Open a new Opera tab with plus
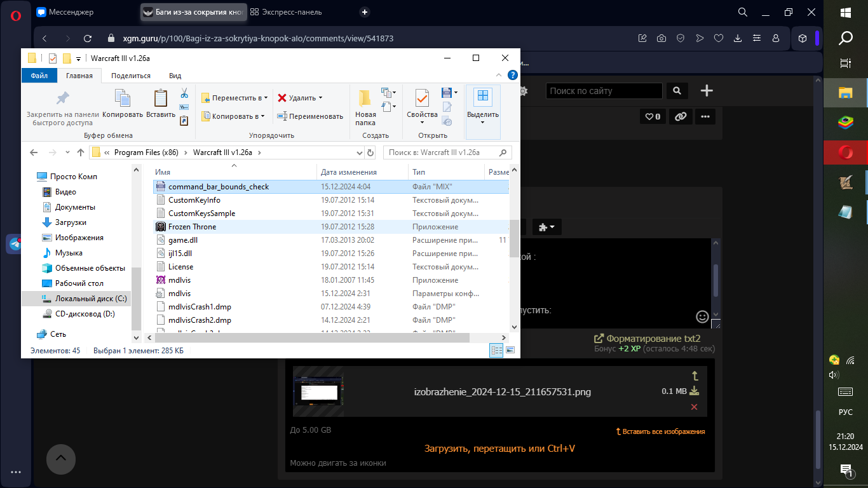 (x=365, y=11)
